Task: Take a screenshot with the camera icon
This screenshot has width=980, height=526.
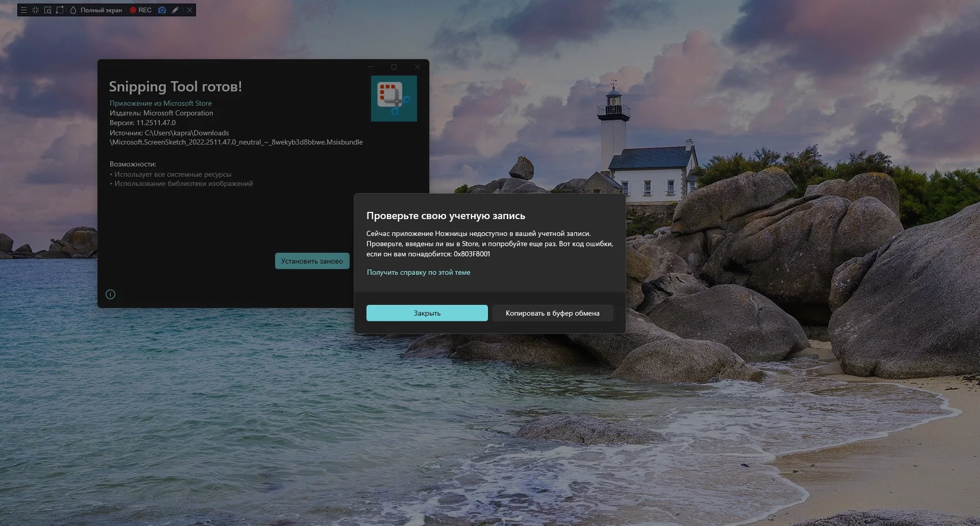Action: coord(162,10)
